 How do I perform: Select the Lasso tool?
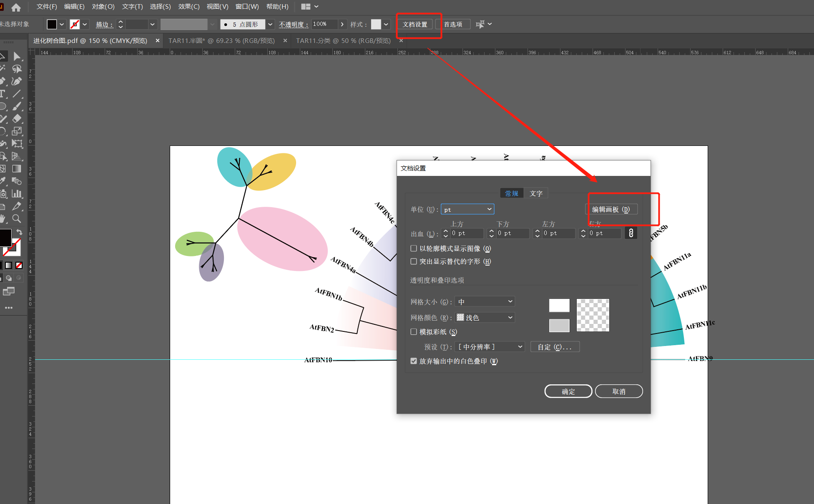coord(17,69)
